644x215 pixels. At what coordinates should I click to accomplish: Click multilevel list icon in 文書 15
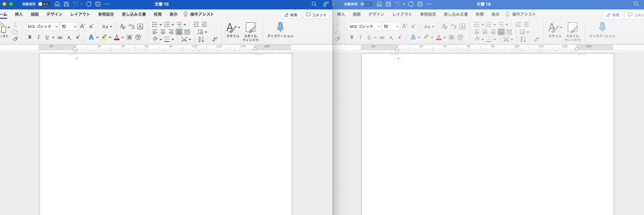pos(179,25)
